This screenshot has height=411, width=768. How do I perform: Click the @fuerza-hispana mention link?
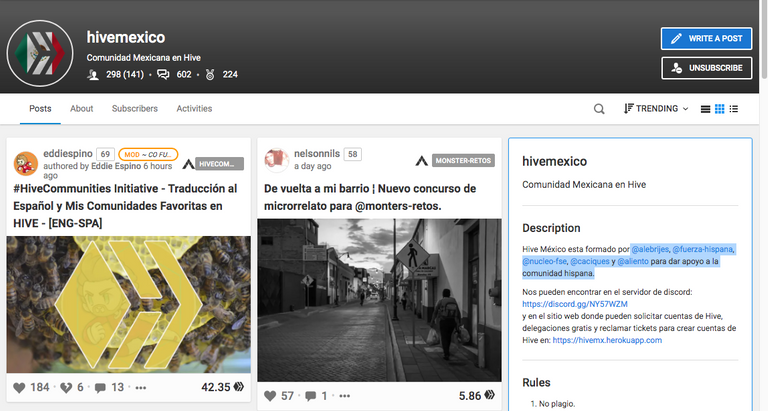[702, 249]
